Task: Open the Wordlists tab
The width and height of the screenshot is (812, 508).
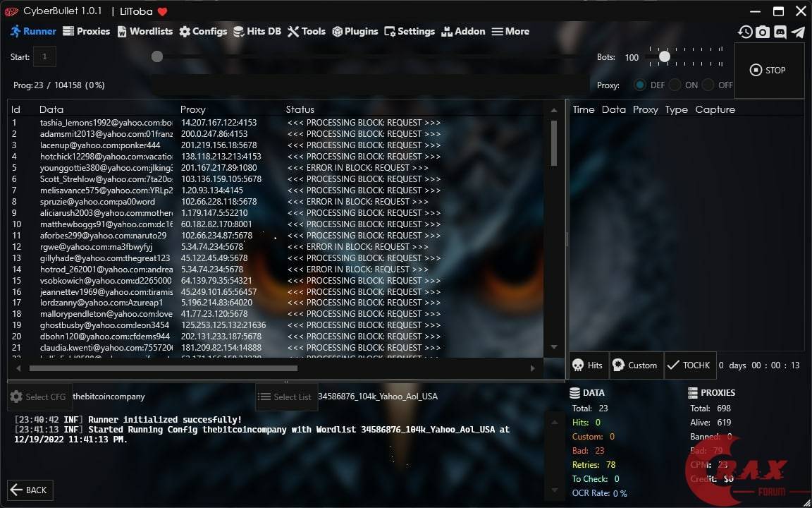Action: pos(145,32)
